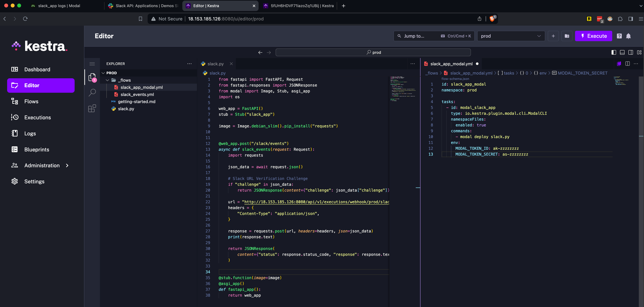Open the Extensions view icon
Screen dimensions: 644x307
click(92, 108)
